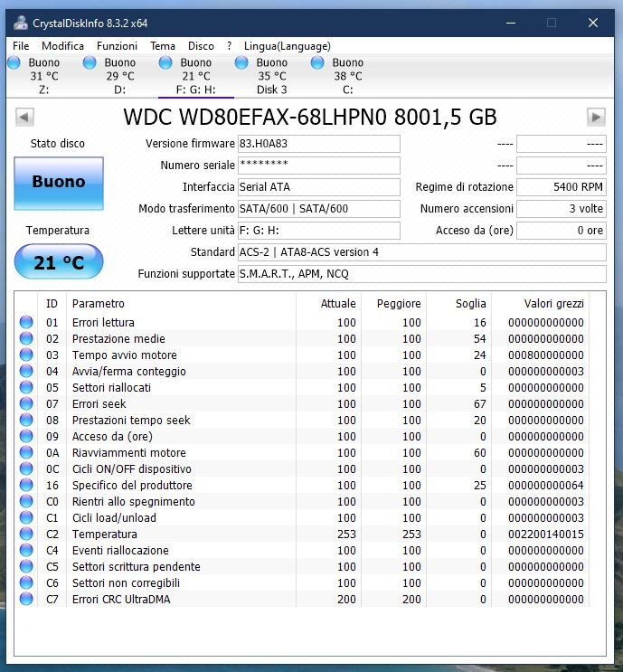Screen dimensions: 623x672
Task: Click disk title WDC WD80EFAX-68LHPN0 8001,5 GB
Action: click(310, 117)
